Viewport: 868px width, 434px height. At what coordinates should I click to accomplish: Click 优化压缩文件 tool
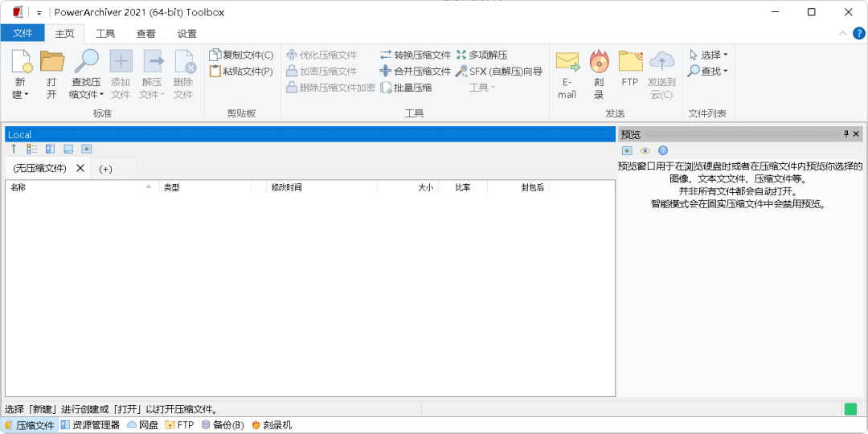point(321,55)
